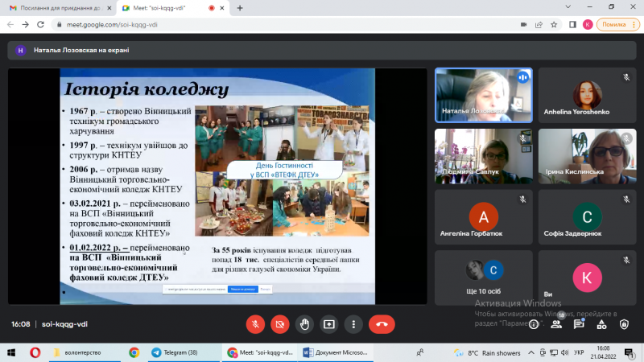The height and width of the screenshot is (362, 644).
Task: Share this page icon in address bar
Action: 539,25
